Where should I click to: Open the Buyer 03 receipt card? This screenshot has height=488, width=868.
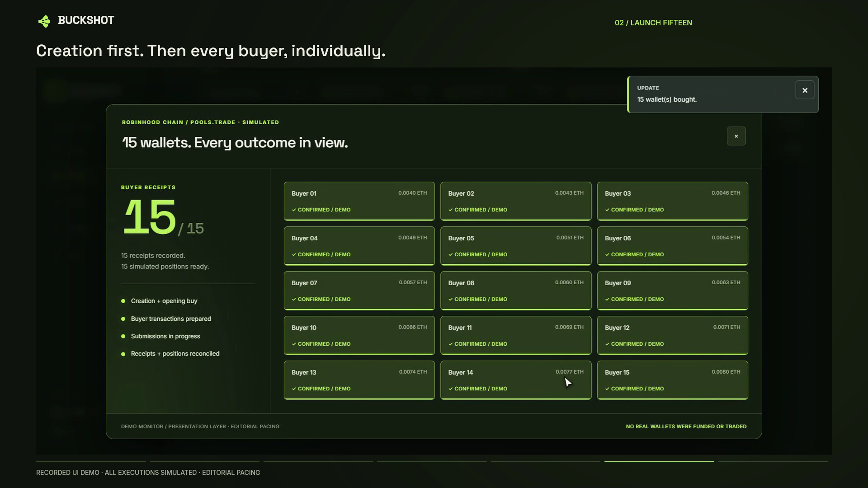tap(673, 201)
